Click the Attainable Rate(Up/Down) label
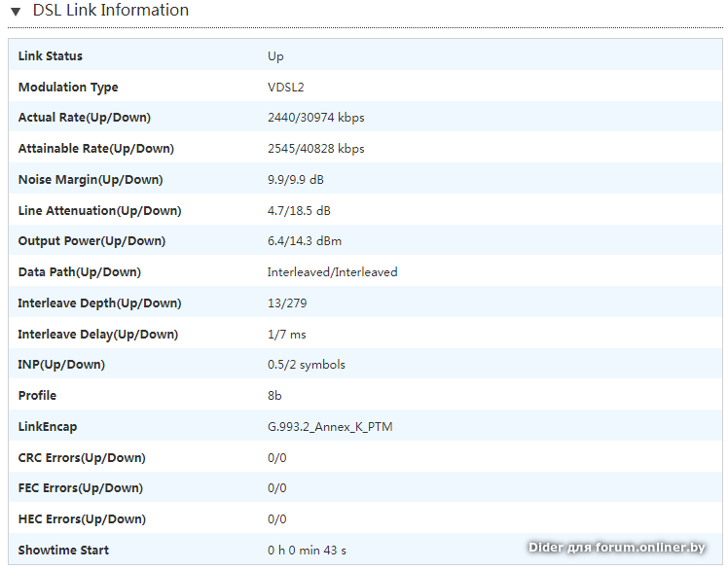The image size is (728, 570). click(95, 149)
